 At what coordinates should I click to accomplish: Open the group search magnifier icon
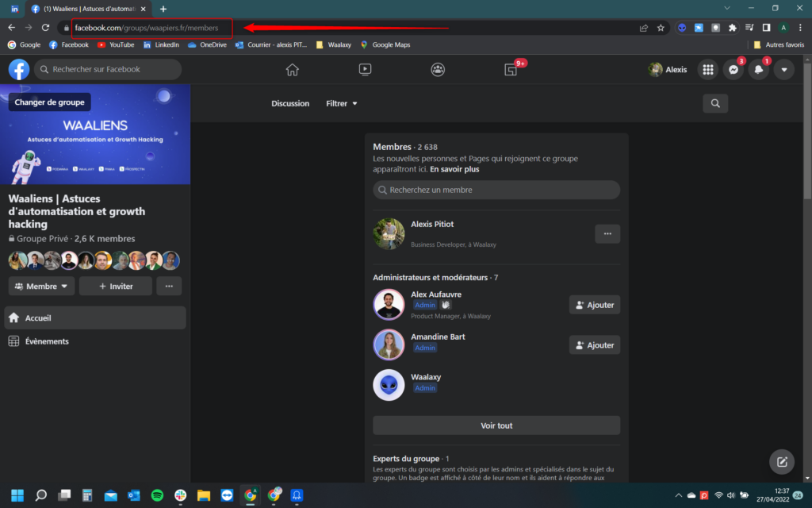pyautogui.click(x=715, y=103)
